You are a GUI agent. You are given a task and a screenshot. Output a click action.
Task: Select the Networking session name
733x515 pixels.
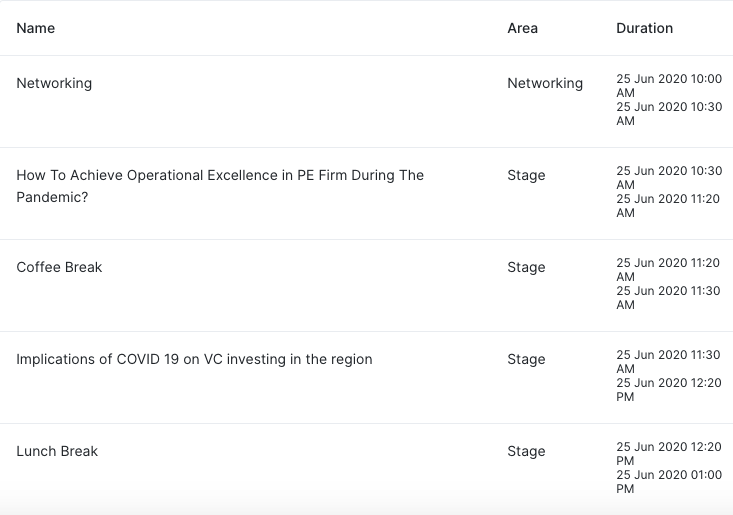coord(54,83)
